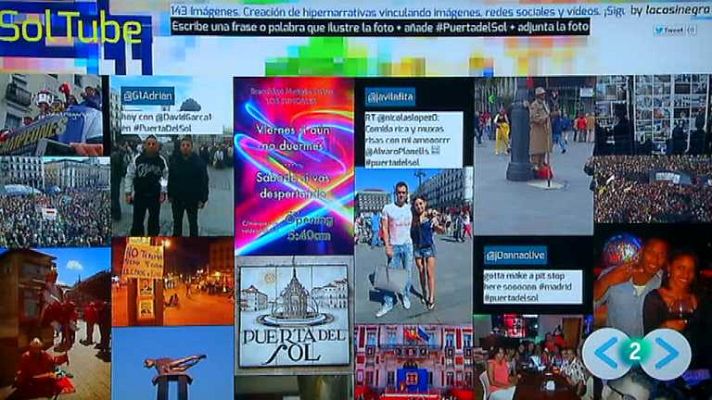Open the lacosinegra author link

click(x=677, y=10)
